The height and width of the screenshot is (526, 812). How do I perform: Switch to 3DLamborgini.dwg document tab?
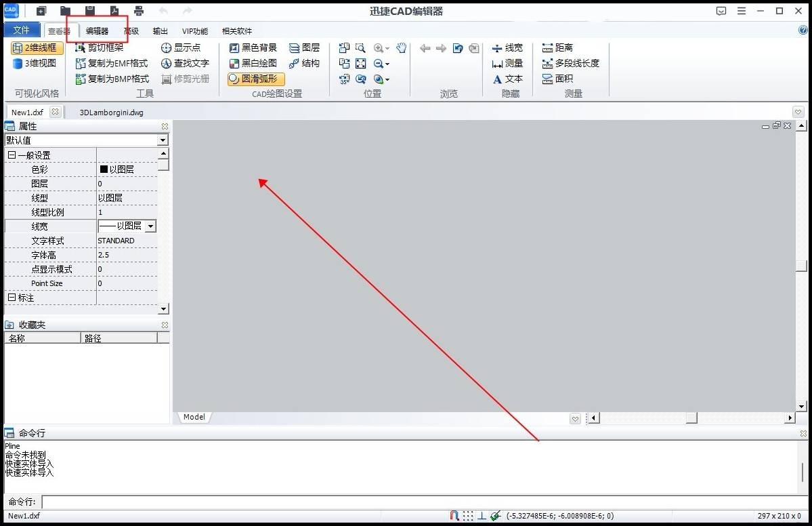point(111,113)
